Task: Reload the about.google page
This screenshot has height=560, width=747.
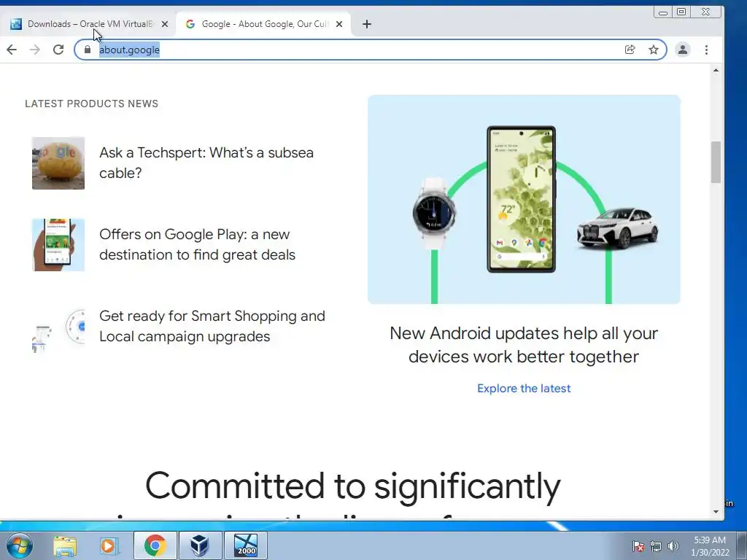Action: point(58,50)
